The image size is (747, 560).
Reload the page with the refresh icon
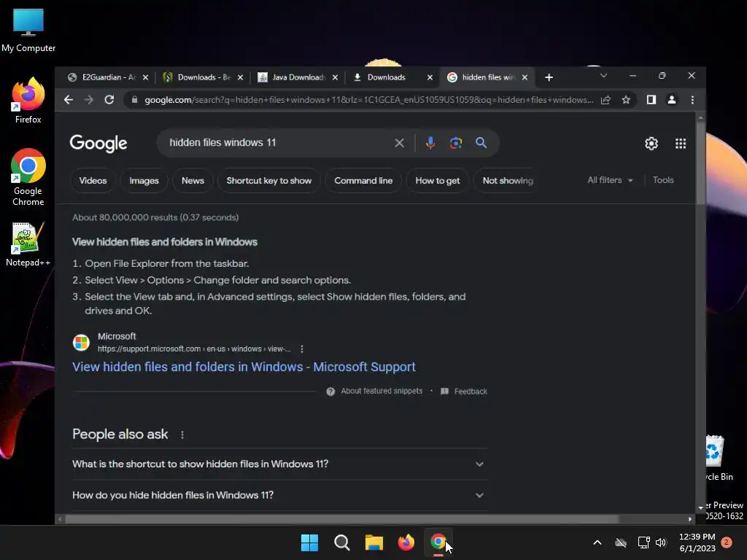109,99
